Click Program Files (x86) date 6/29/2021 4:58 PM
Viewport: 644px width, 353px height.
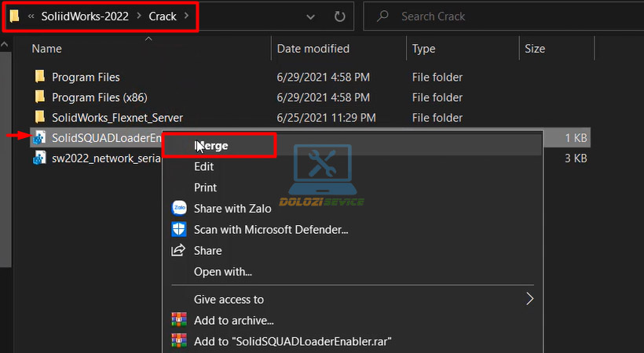tap(324, 98)
